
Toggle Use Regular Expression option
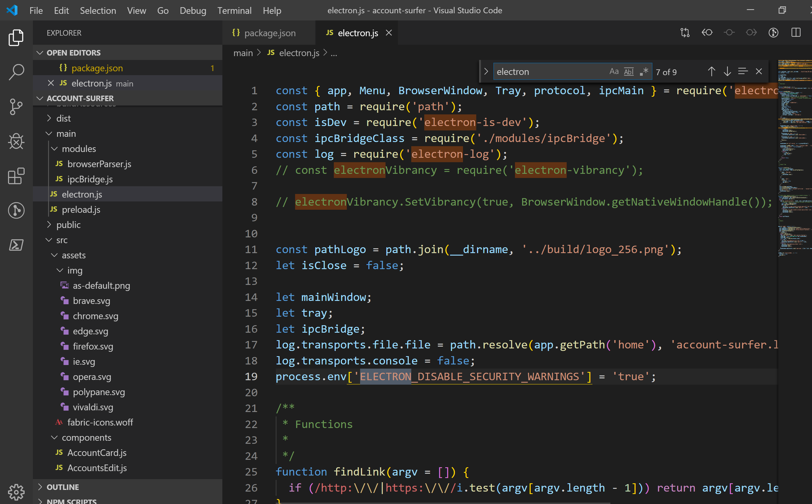point(644,72)
